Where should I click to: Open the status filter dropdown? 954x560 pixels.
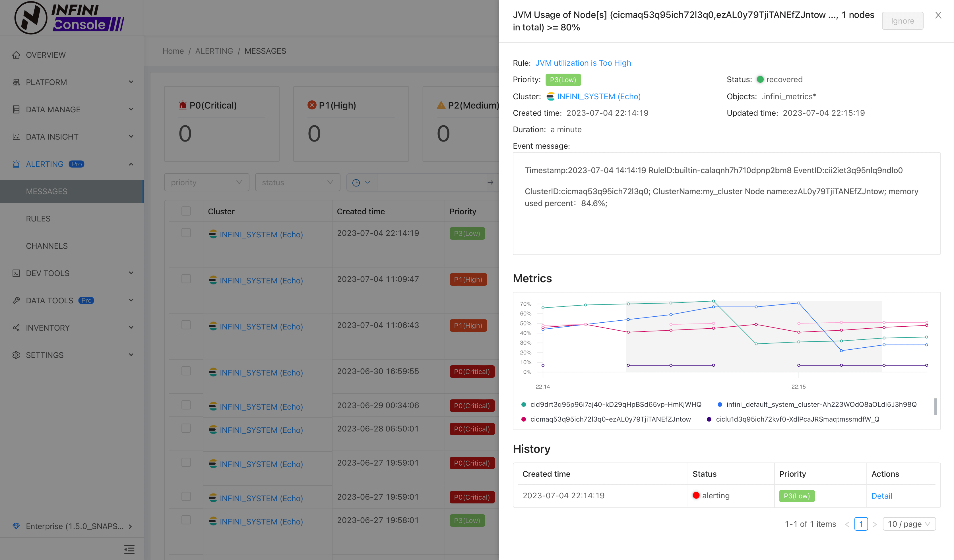(298, 182)
